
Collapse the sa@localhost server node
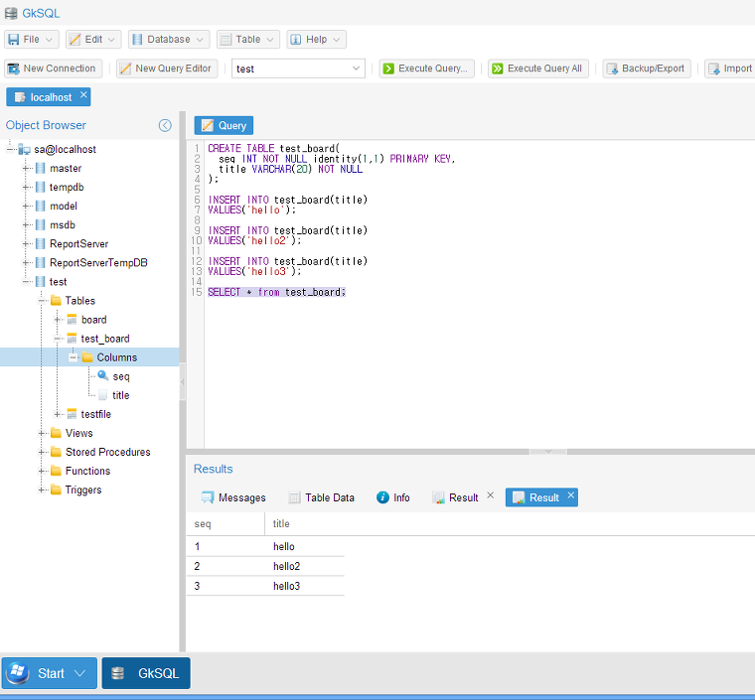pyautogui.click(x=10, y=150)
